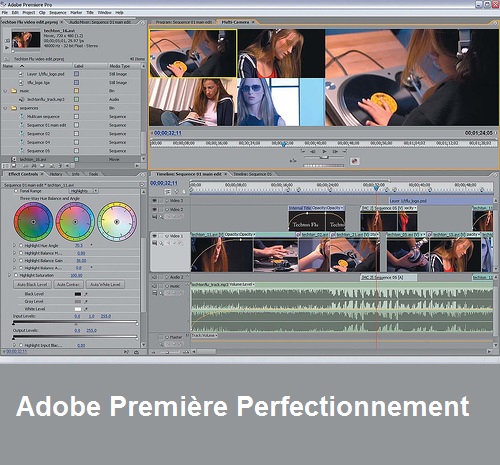Hide the Video 1 track with eye icon
The image size is (500, 465).
coord(154,236)
